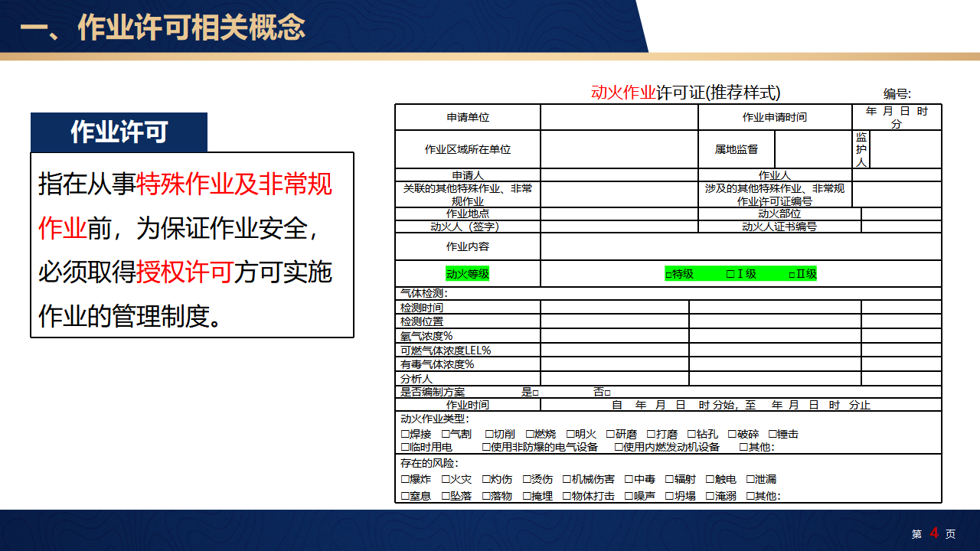The image size is (980, 551).
Task: Click the 属地监督 cell
Action: pyautogui.click(x=737, y=149)
